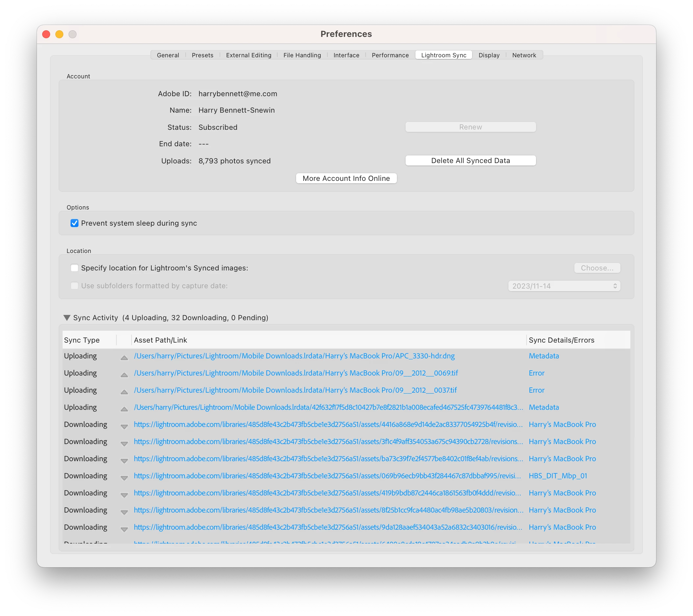
Task: Switch to the Performance tab
Action: point(390,55)
